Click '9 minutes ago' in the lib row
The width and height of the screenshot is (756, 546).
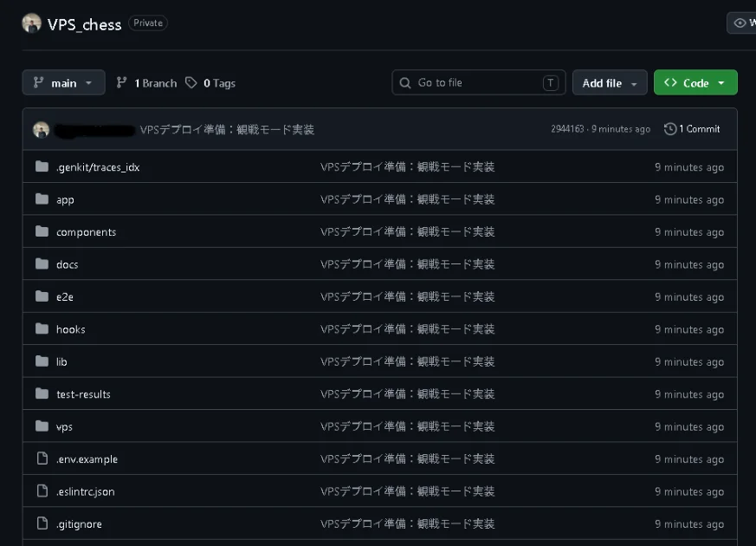[689, 361]
